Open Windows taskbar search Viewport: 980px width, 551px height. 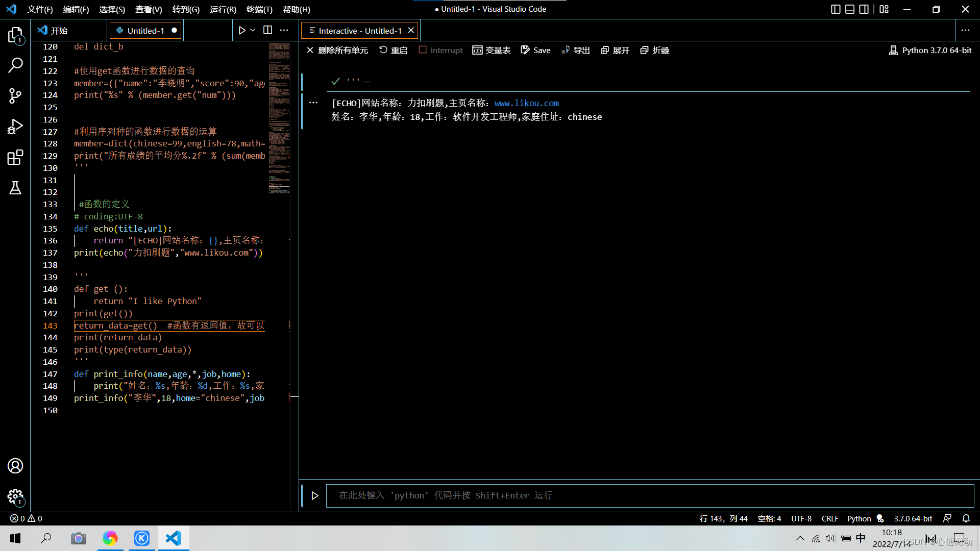tap(46, 538)
